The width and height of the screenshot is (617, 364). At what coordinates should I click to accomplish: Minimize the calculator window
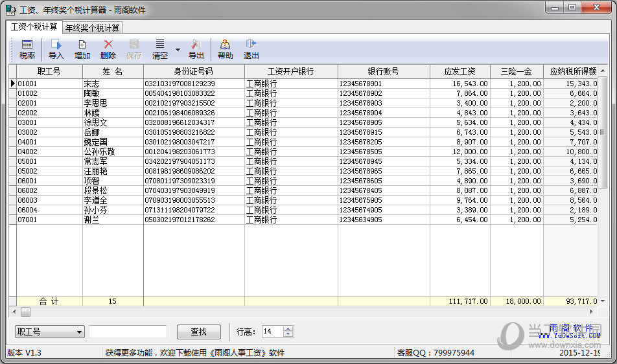[555, 8]
